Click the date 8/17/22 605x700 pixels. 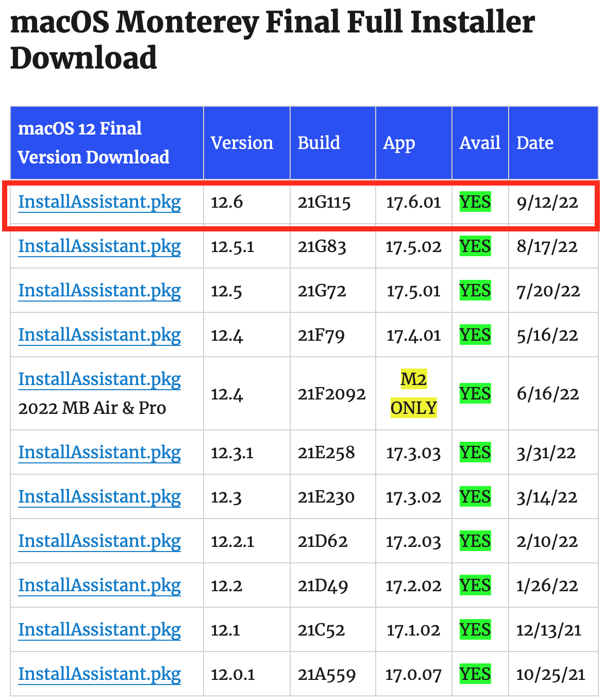[x=547, y=247]
